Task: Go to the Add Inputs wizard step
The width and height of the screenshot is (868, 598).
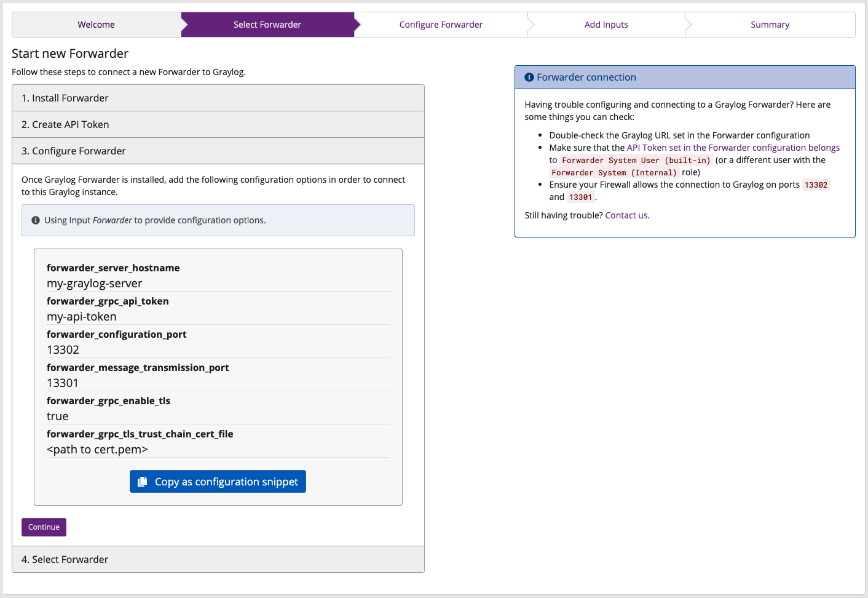Action: pos(606,24)
